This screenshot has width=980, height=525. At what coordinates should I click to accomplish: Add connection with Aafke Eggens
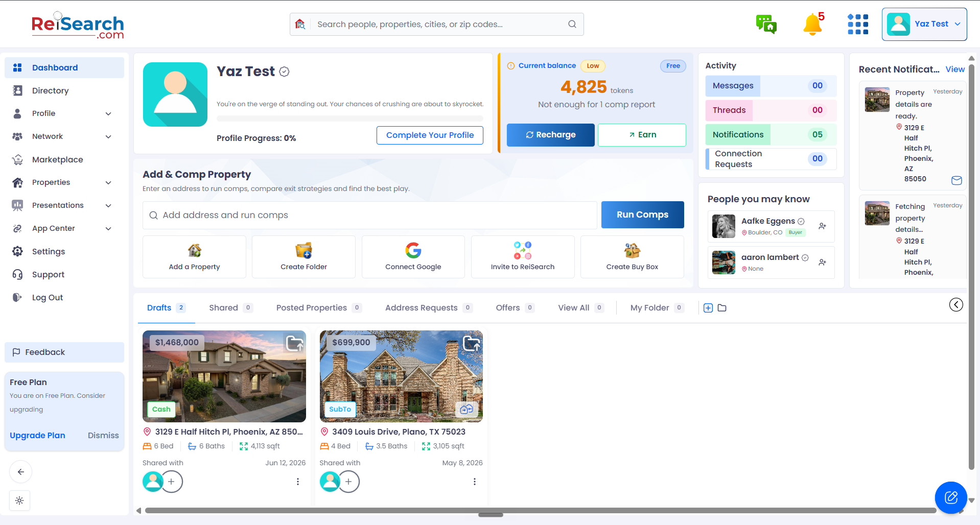coord(822,226)
